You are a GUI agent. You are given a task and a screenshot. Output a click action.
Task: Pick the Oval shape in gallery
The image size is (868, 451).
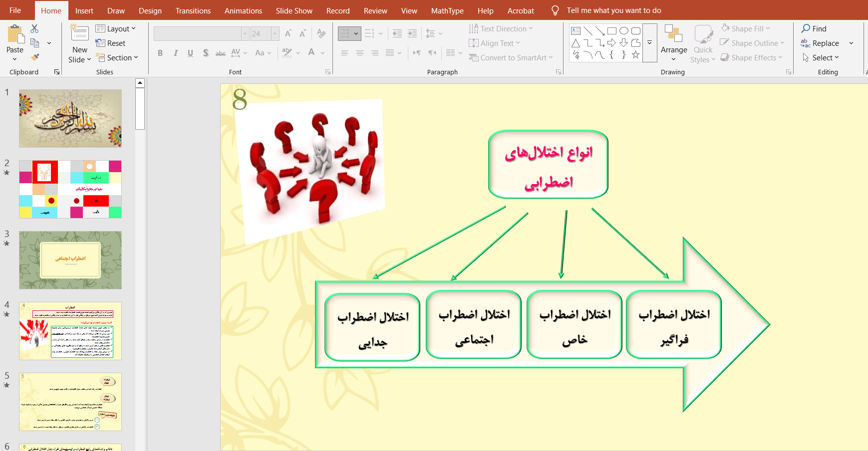pos(623,31)
